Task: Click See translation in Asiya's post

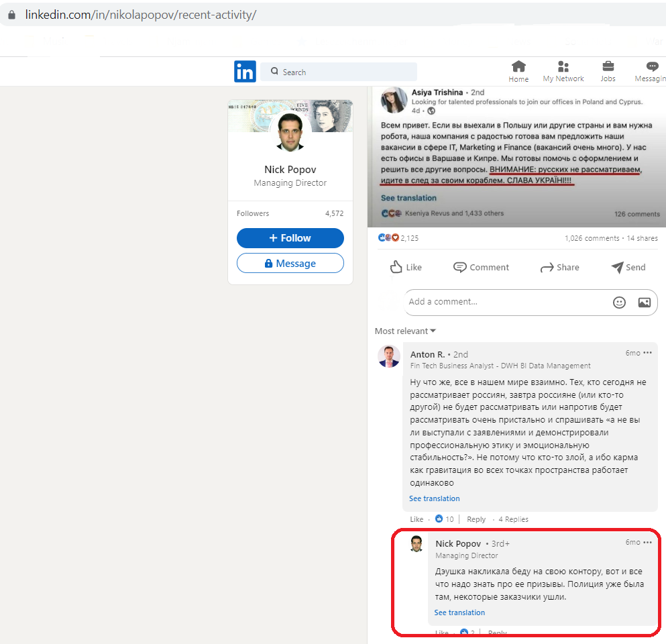Action: (x=408, y=198)
